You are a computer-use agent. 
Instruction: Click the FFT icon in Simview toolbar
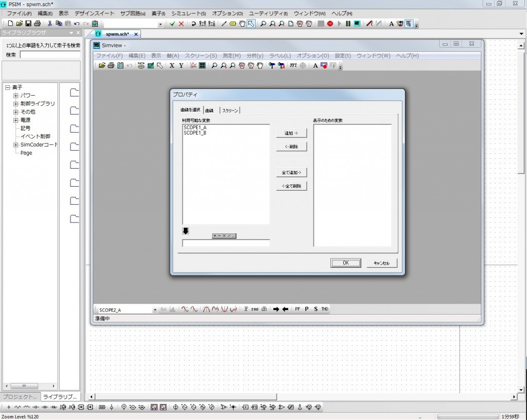(x=293, y=65)
